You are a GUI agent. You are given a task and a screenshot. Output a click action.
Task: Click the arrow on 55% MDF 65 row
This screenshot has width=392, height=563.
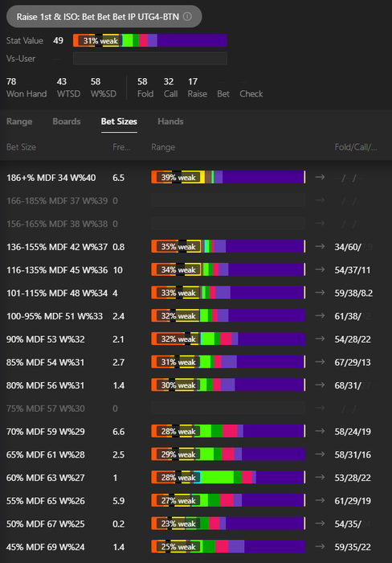pos(320,500)
